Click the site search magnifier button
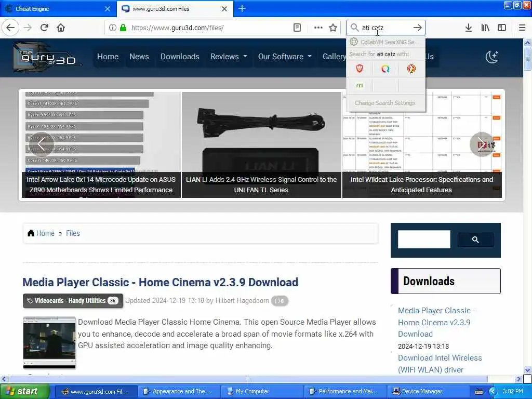This screenshot has height=399, width=532. (475, 240)
